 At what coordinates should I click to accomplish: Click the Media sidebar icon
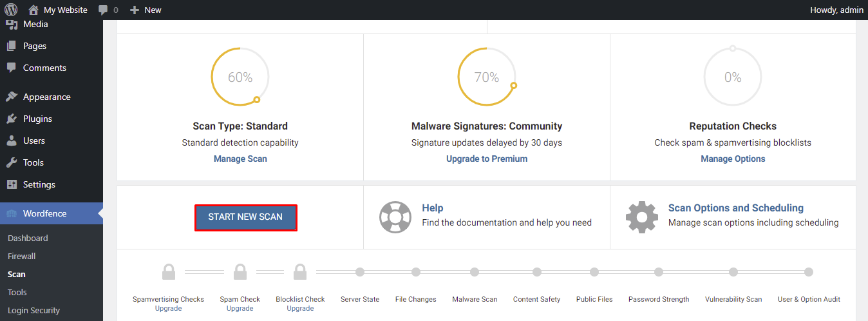coord(12,24)
